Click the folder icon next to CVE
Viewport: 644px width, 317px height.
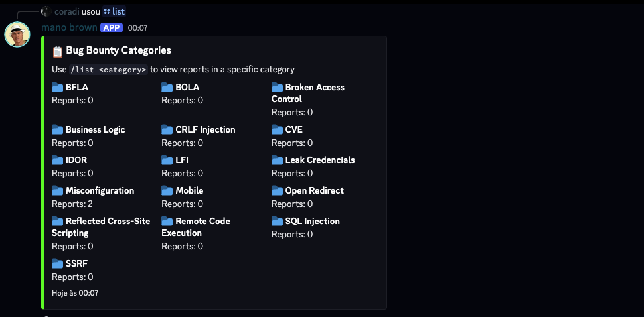278,129
